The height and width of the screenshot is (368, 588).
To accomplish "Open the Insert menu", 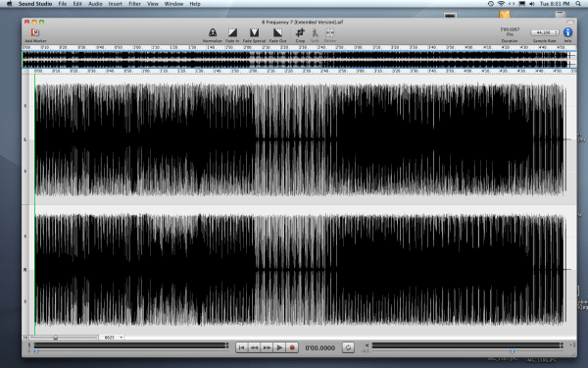I will click(115, 4).
